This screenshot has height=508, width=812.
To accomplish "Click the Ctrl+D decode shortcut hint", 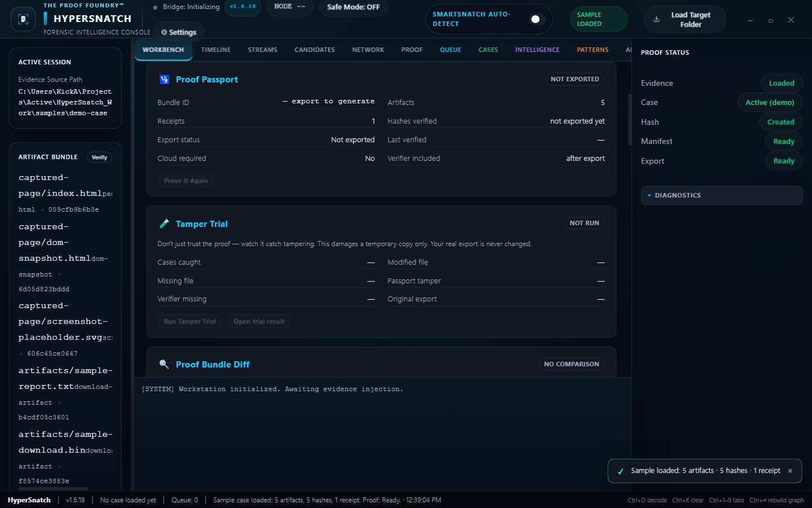I will pos(647,500).
